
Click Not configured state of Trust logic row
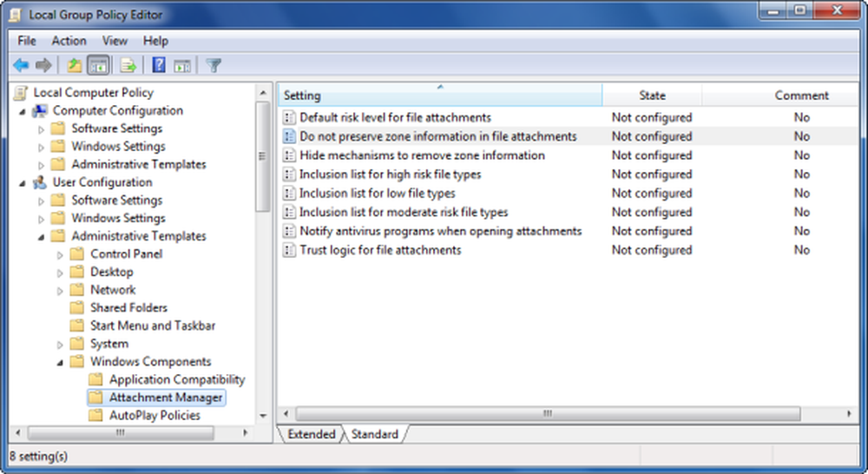[652, 250]
